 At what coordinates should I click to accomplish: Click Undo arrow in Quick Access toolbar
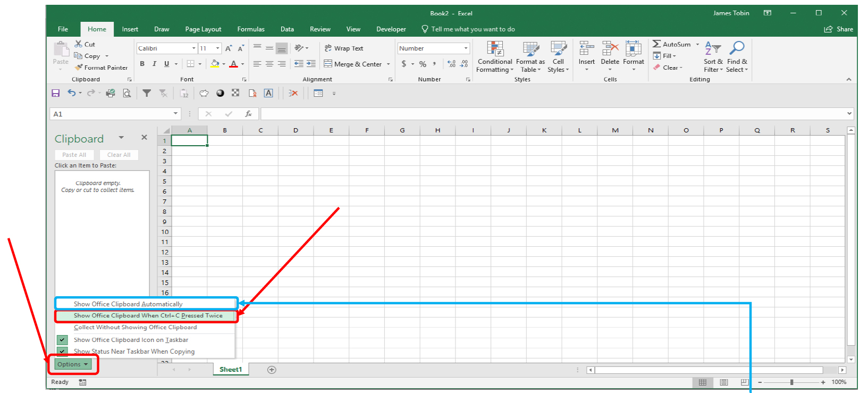pos(71,93)
